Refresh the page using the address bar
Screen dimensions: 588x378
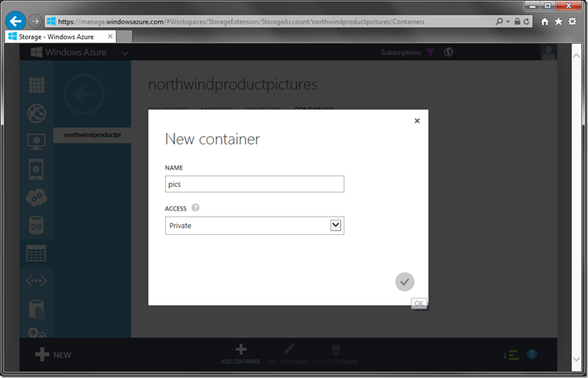click(x=527, y=20)
